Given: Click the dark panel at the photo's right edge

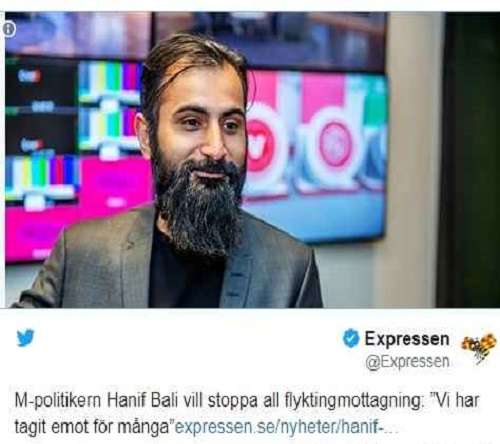Looking at the screenshot, I should 472,160.
